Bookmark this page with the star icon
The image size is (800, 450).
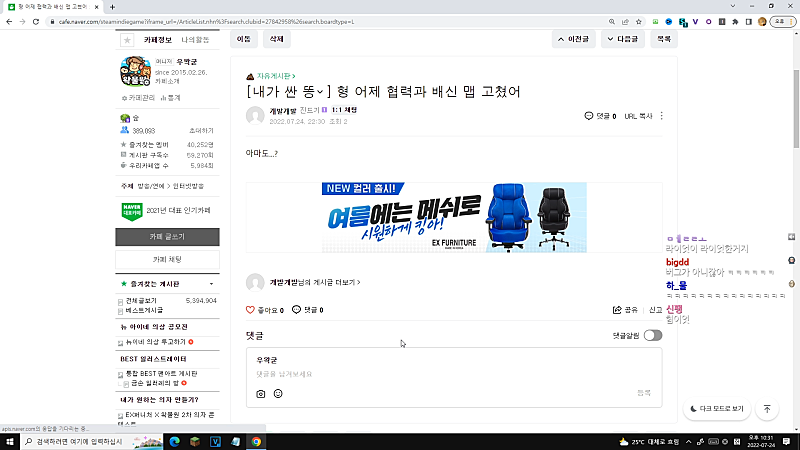tap(639, 22)
